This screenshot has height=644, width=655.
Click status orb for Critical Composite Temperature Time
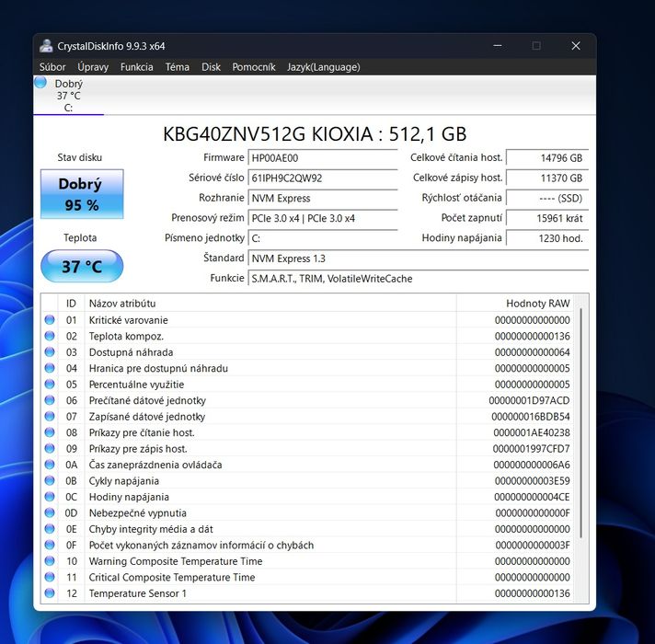[x=50, y=577]
